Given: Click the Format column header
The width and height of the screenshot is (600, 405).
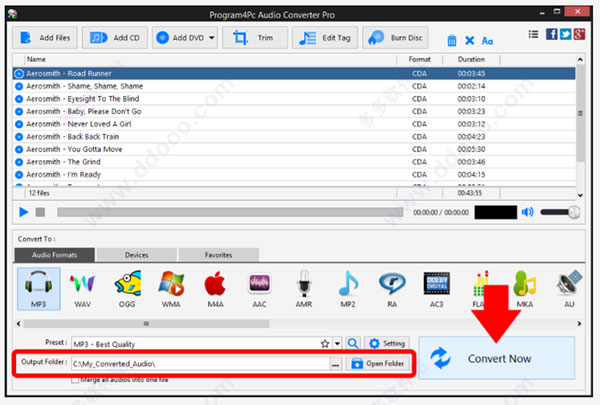Looking at the screenshot, I should 420,59.
